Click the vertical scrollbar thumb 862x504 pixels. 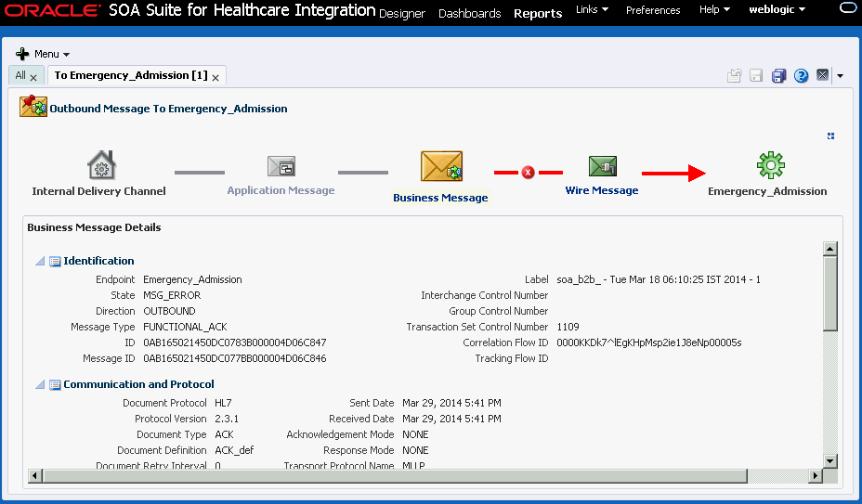tap(830, 293)
